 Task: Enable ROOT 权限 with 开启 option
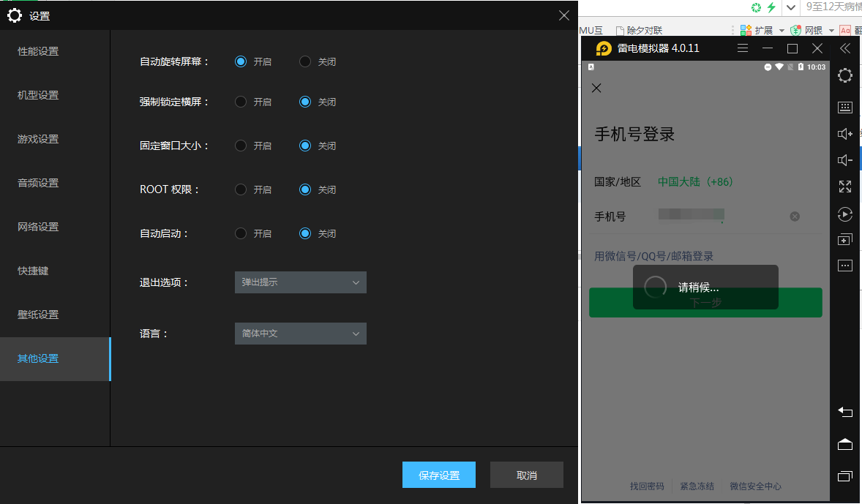pos(241,190)
